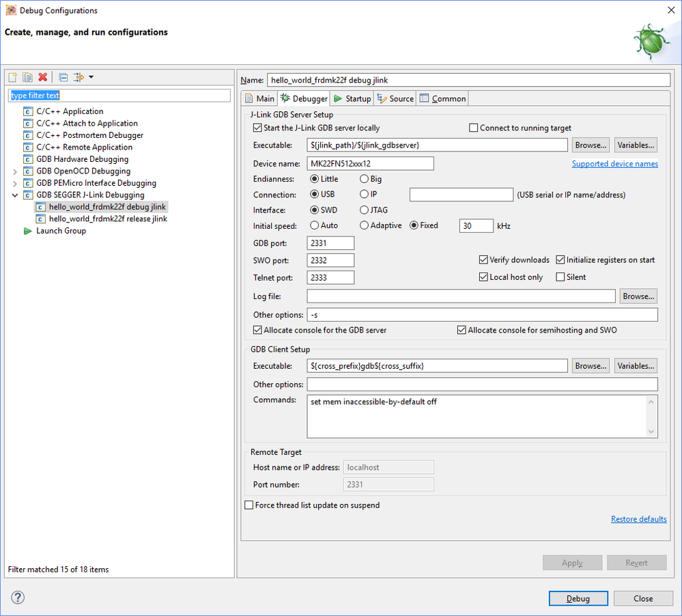Screen dimensions: 682x616
Task: Click the Debug button
Action: click(x=578, y=599)
